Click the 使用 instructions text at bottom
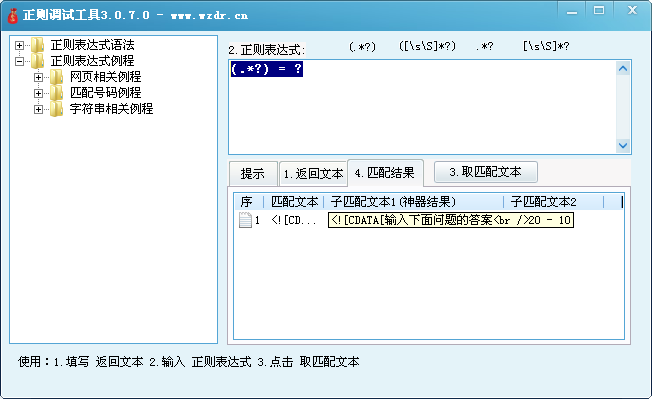 (188, 362)
